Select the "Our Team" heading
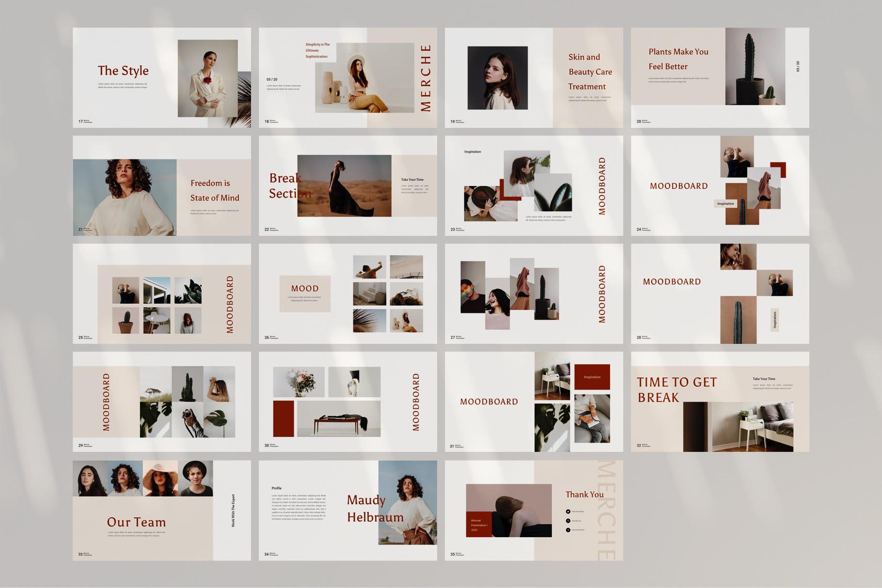This screenshot has height=588, width=882. pos(136,522)
